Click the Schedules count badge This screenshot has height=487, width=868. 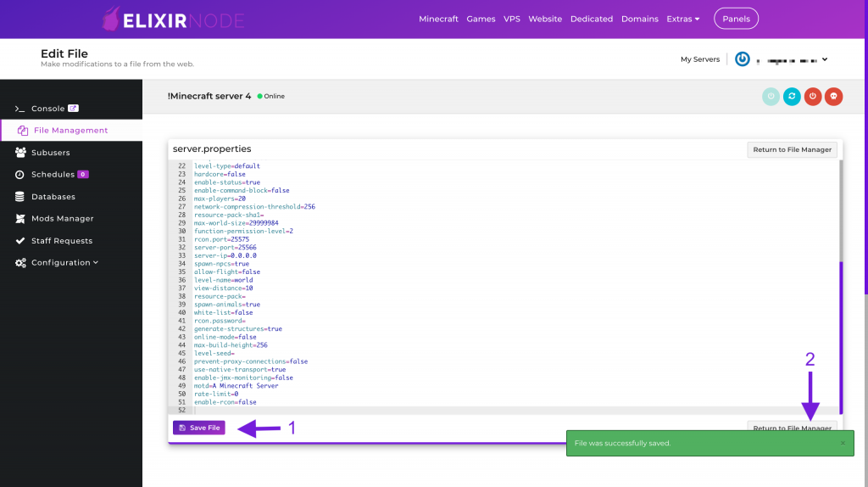(x=83, y=174)
